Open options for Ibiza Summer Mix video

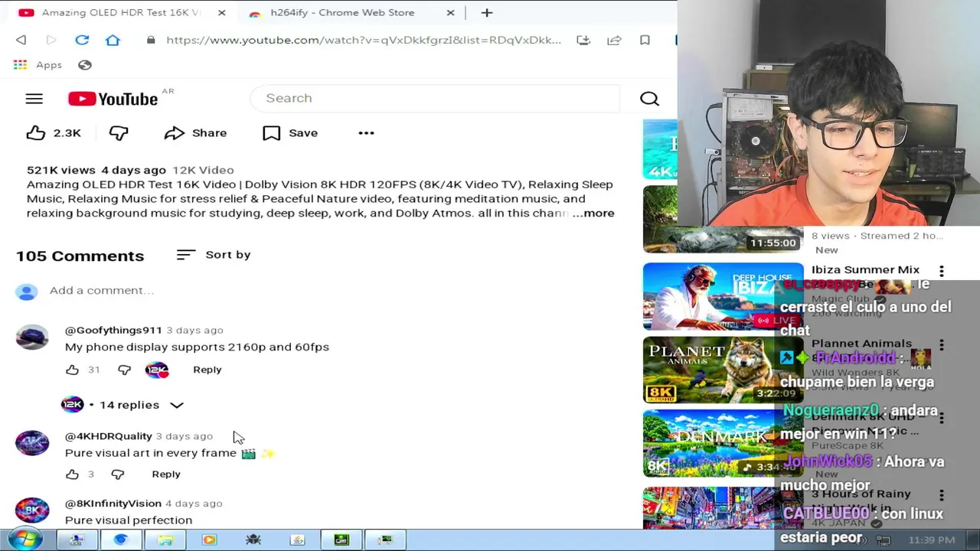coord(941,271)
